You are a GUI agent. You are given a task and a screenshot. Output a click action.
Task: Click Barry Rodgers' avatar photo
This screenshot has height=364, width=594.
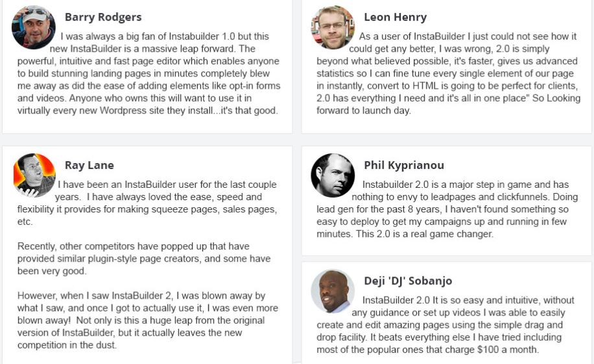(x=33, y=27)
